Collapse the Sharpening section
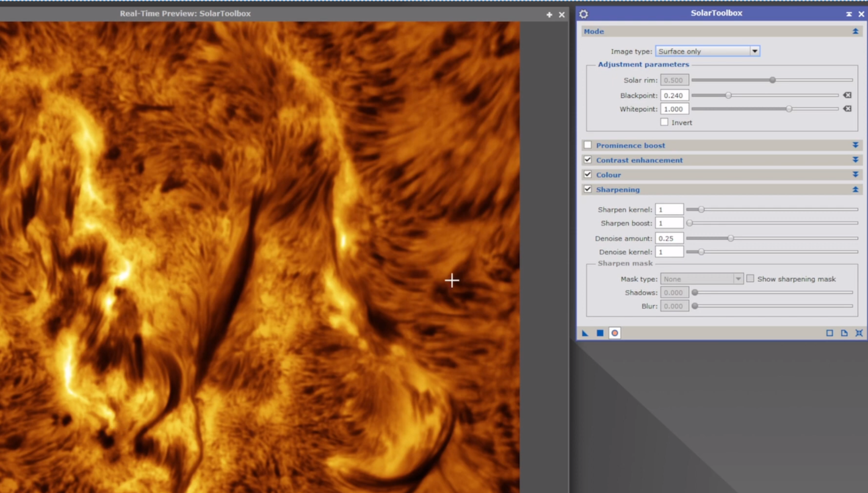868x493 pixels. click(855, 190)
